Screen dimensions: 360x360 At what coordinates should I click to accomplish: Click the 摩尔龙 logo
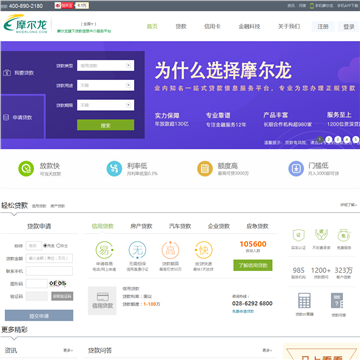[x=26, y=24]
